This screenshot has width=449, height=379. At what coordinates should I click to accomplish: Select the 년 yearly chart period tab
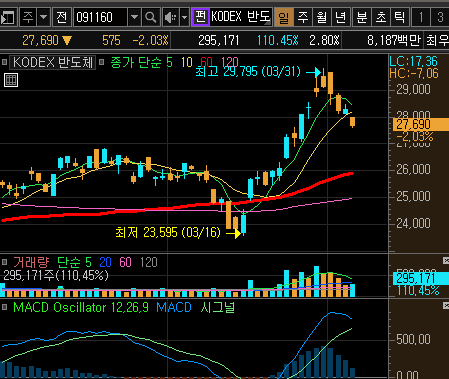click(341, 17)
